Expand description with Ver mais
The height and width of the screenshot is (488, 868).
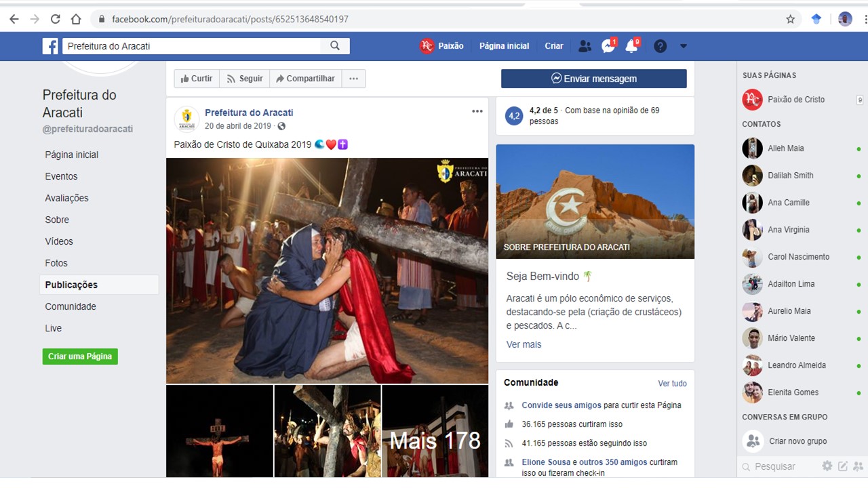[x=524, y=344]
